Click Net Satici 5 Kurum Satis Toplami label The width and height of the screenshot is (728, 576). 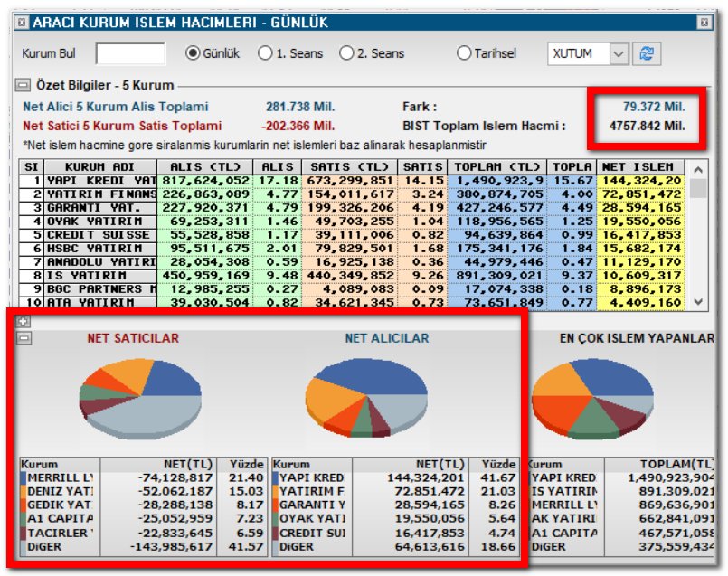122,126
